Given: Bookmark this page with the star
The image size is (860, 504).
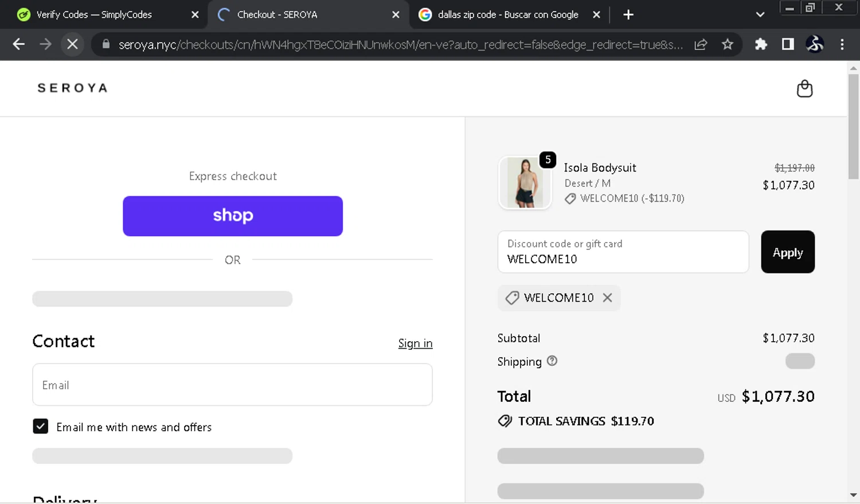Looking at the screenshot, I should (x=728, y=44).
